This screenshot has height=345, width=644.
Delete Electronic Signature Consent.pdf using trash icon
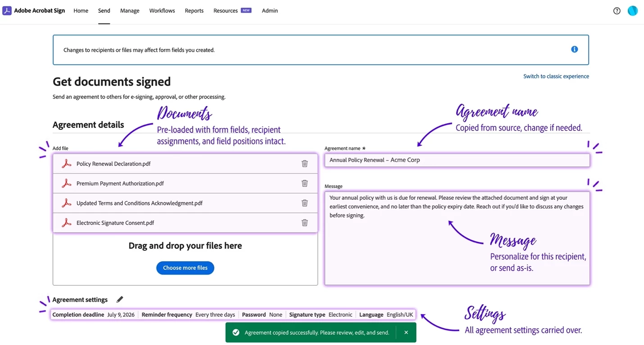304,223
